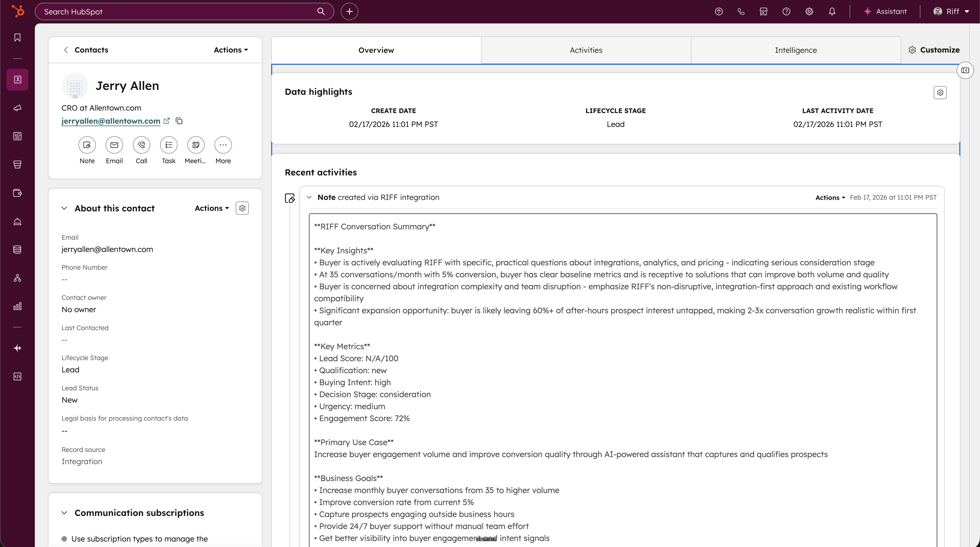This screenshot has height=547, width=980.
Task: Click the Call action icon
Action: click(x=142, y=145)
